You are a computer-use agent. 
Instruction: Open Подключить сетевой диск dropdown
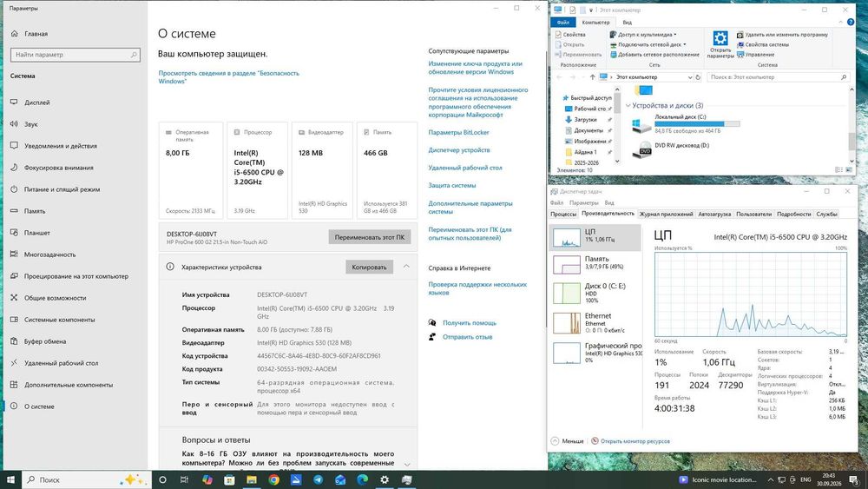(x=648, y=44)
